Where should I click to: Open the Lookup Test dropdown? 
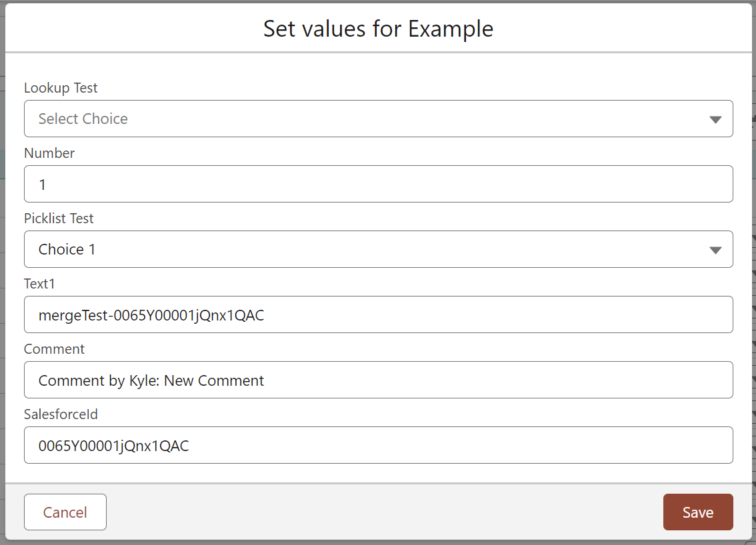(x=379, y=119)
